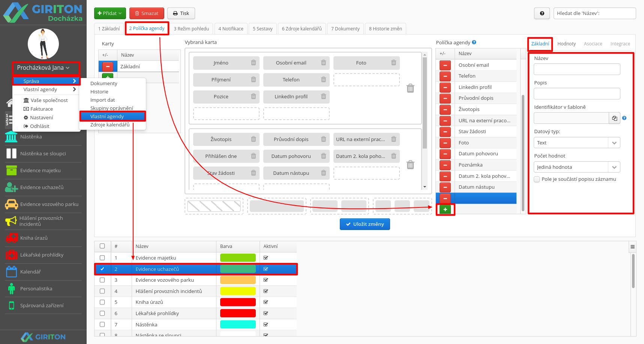Delete the Telefon field trash icon
This screenshot has height=344, width=644.
click(324, 80)
